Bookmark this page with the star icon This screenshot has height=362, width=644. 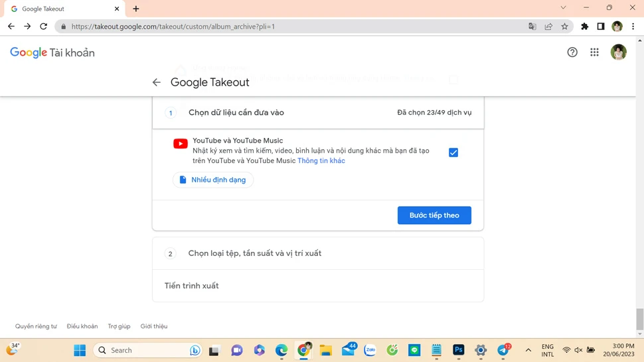[x=565, y=27]
